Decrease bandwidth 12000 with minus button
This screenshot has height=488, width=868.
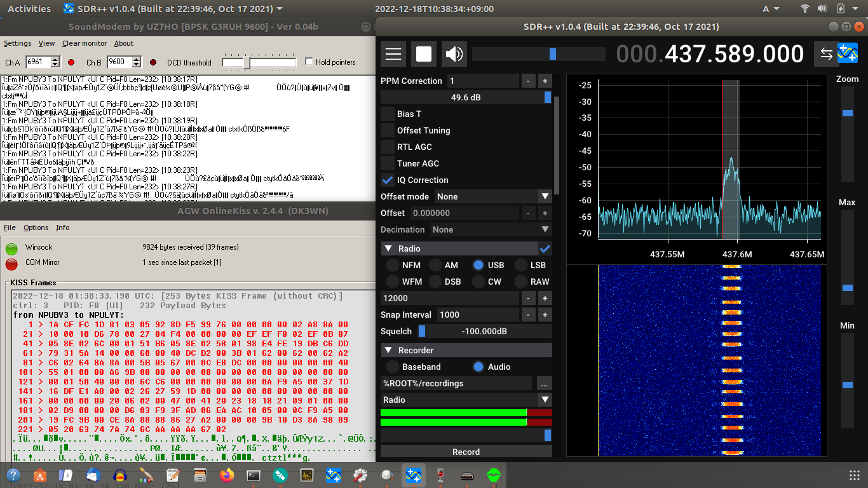[528, 298]
